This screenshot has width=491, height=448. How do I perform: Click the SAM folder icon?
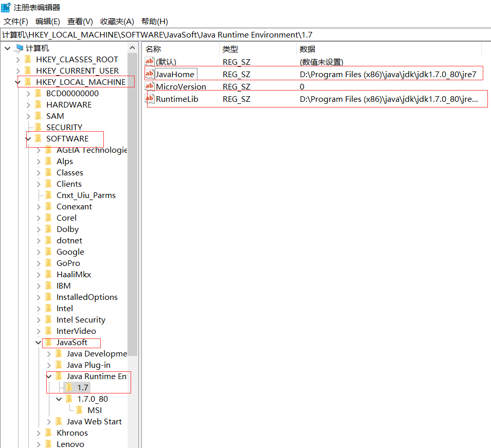click(x=38, y=116)
